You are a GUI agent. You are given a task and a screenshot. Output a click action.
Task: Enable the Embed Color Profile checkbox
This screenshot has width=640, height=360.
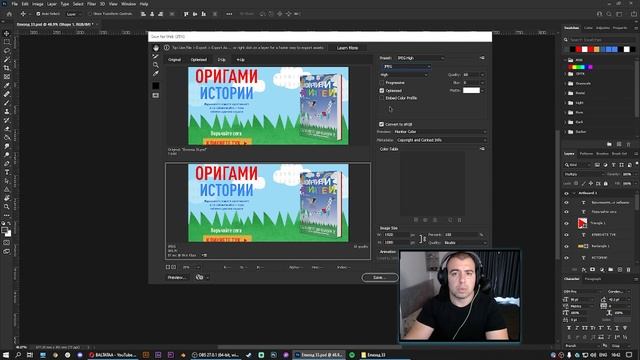382,98
